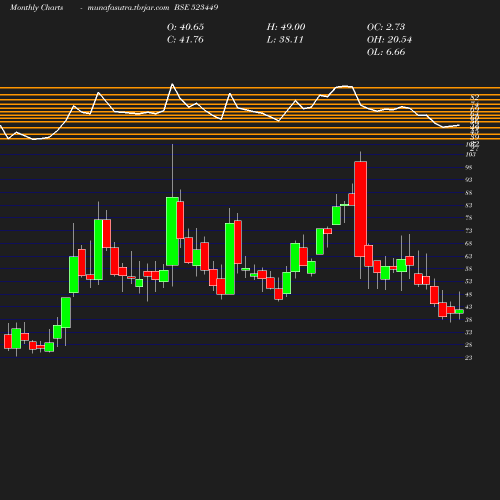
Task: Click the 78 price axis label
Action: pos(469,218)
